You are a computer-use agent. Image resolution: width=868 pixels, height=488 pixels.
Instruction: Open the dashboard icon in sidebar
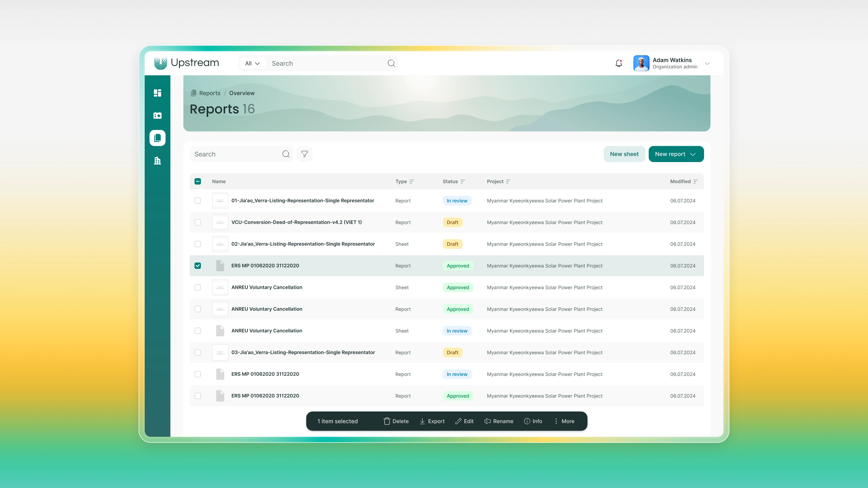pyautogui.click(x=157, y=93)
